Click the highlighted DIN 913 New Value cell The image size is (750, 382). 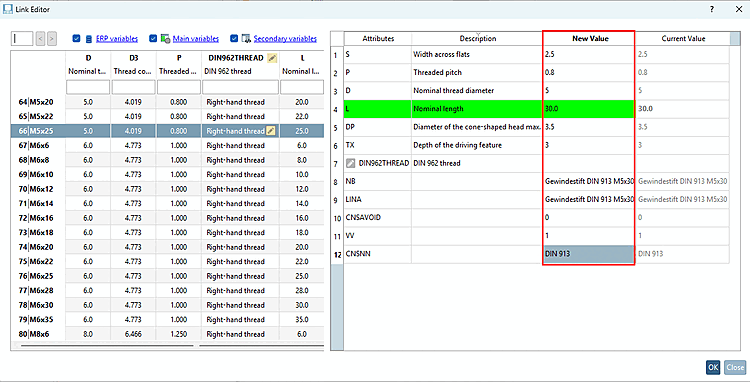[589, 254]
